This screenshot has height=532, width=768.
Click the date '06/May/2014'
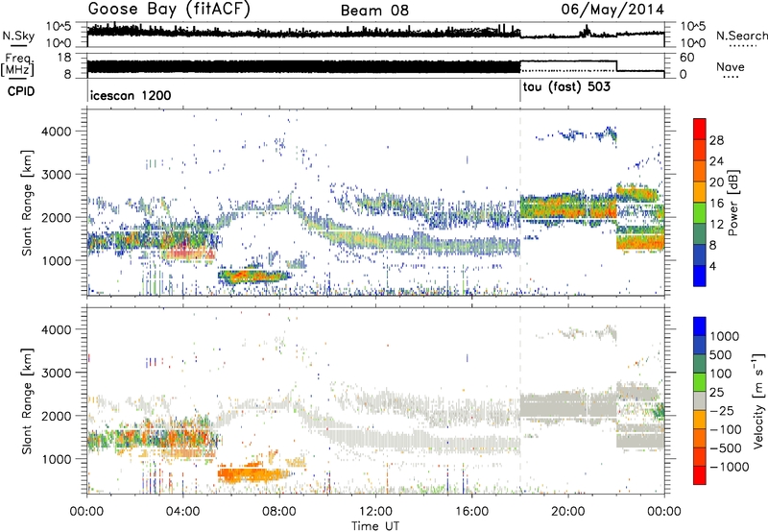click(x=612, y=10)
